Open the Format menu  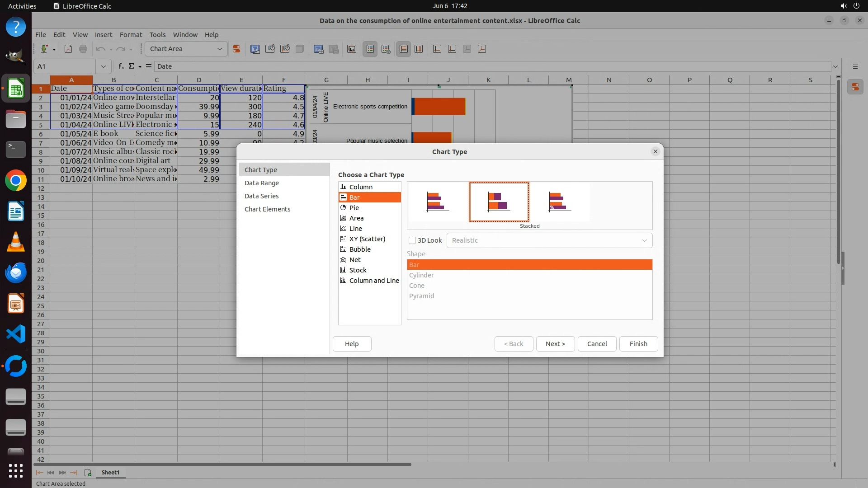click(131, 34)
